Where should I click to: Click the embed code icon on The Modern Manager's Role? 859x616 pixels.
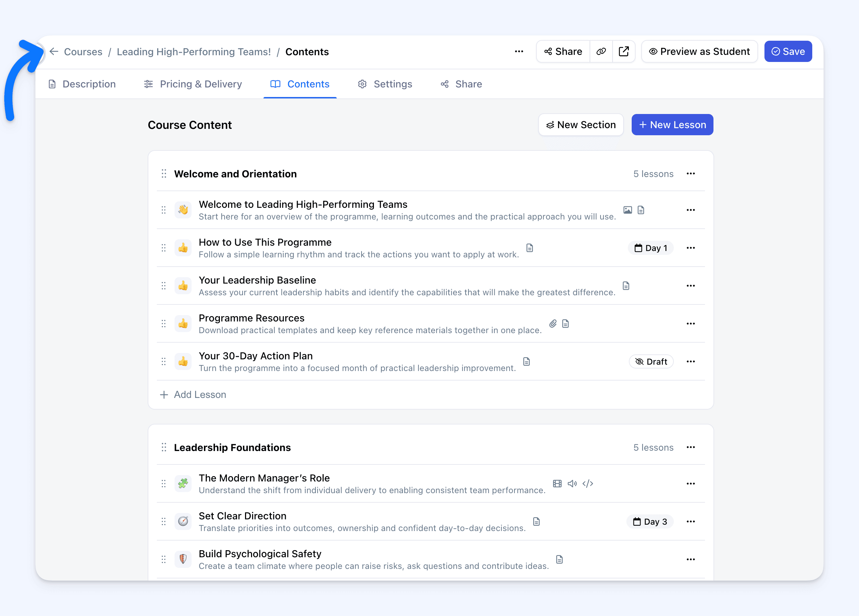click(x=587, y=484)
